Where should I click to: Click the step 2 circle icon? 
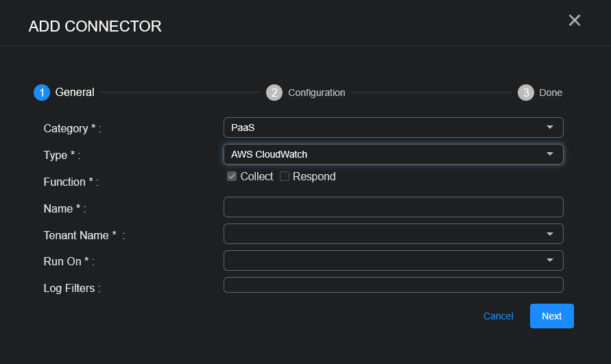click(274, 93)
